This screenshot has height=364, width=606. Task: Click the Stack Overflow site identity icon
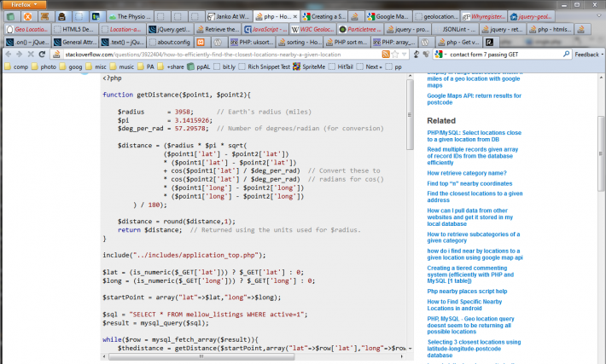click(56, 55)
